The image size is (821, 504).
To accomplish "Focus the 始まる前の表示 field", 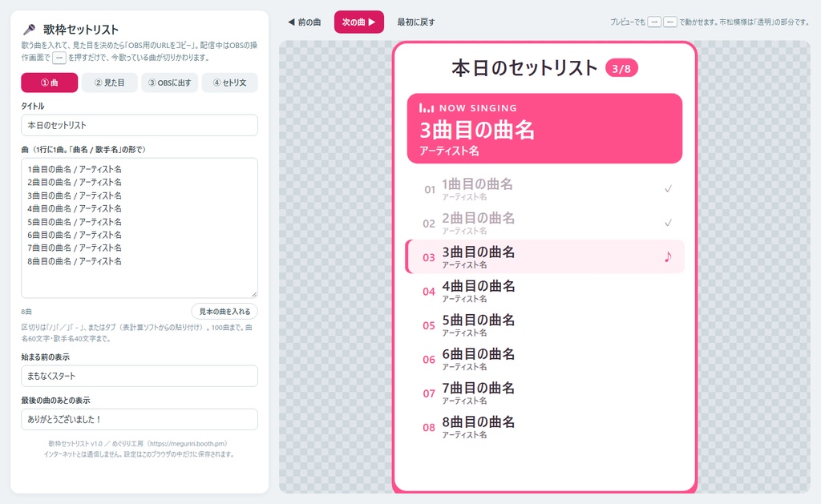I will pyautogui.click(x=140, y=376).
